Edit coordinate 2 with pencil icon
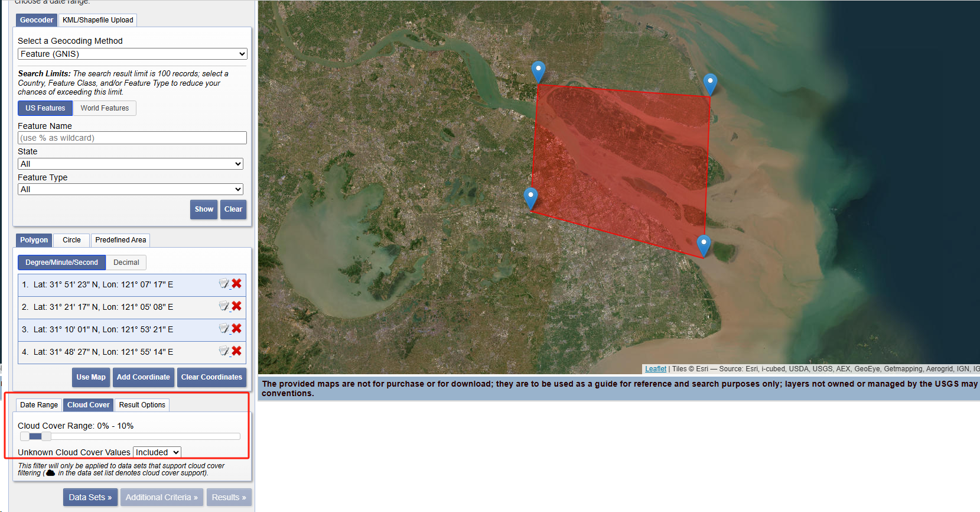 point(224,306)
